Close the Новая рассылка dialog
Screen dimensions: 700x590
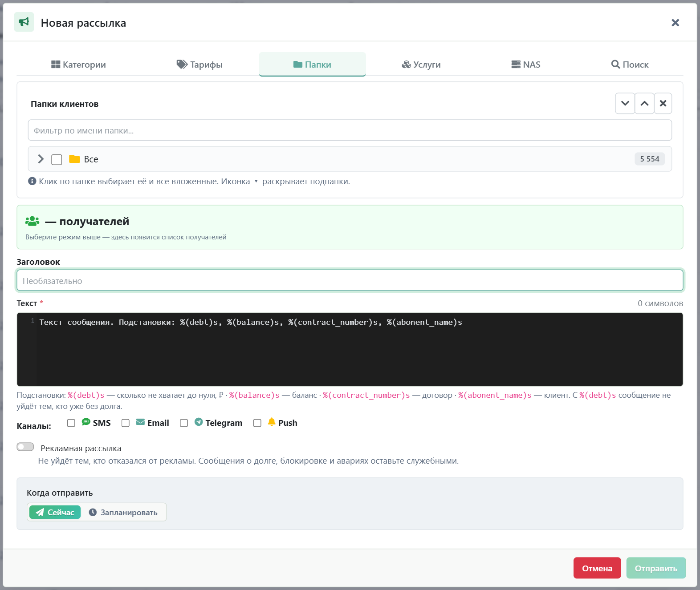675,23
